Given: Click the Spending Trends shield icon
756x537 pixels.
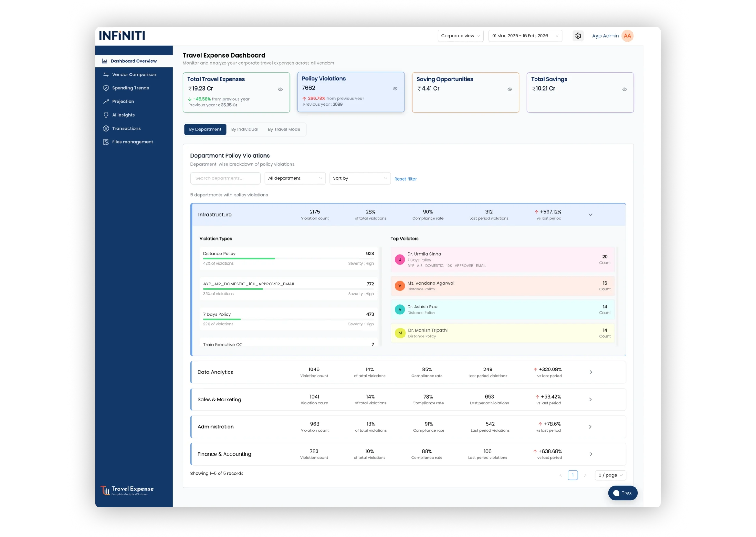Looking at the screenshot, I should tap(106, 88).
